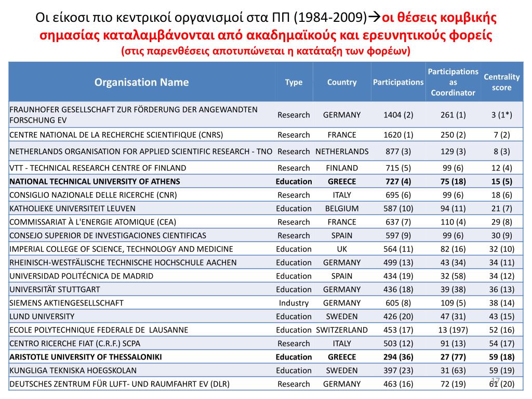Click the Participations column header

pos(398,82)
